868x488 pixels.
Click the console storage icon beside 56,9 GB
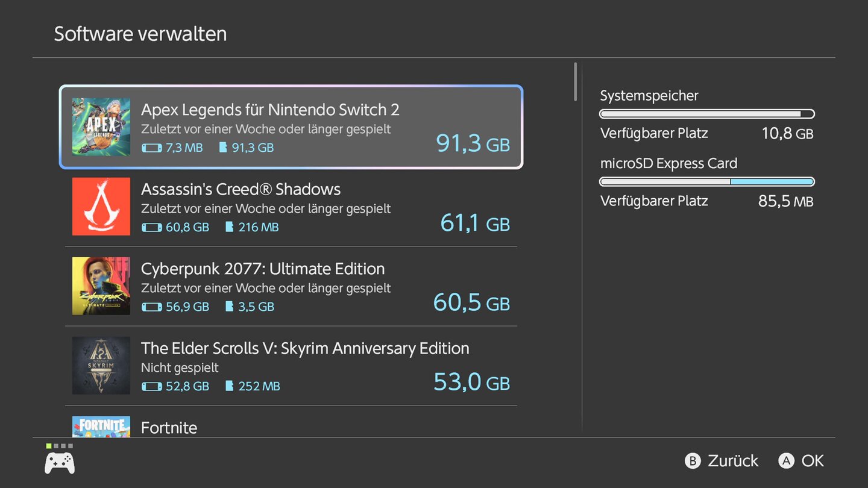[x=151, y=307]
